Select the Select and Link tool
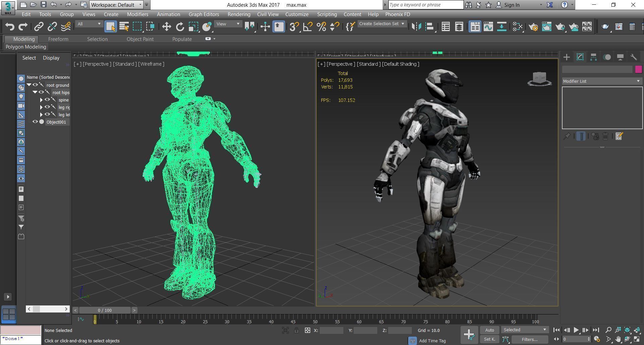Image resolution: width=644 pixels, height=345 pixels. pos(39,26)
